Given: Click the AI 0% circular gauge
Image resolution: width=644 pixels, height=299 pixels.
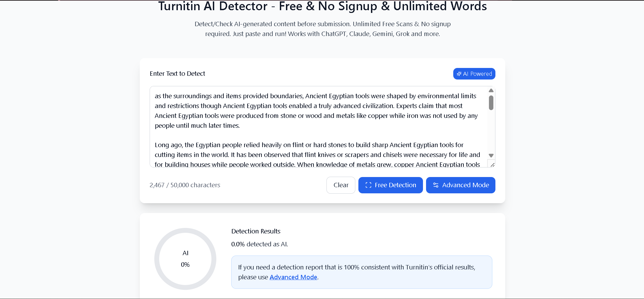Looking at the screenshot, I should coord(185,259).
